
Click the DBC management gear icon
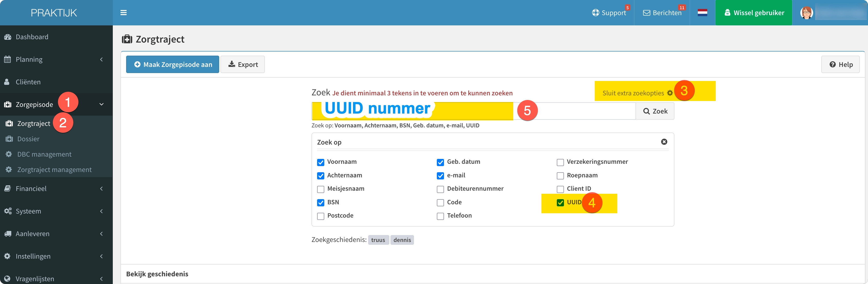point(9,154)
